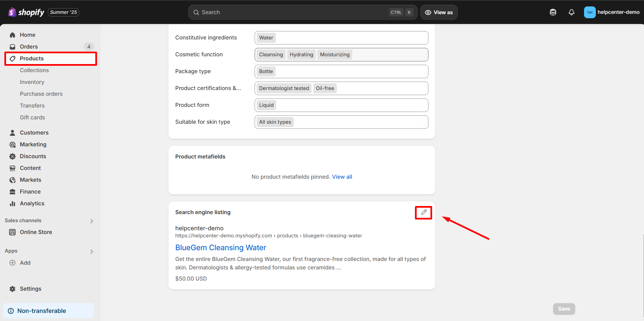Screen dimensions: 644x321
Task: Click the Add apps plus icon
Action: coord(12,263)
